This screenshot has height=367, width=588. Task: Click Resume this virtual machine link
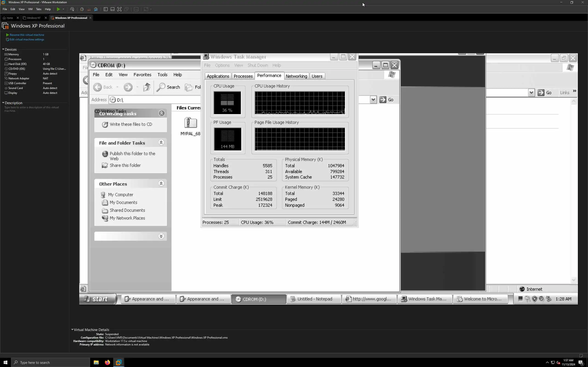click(x=27, y=35)
